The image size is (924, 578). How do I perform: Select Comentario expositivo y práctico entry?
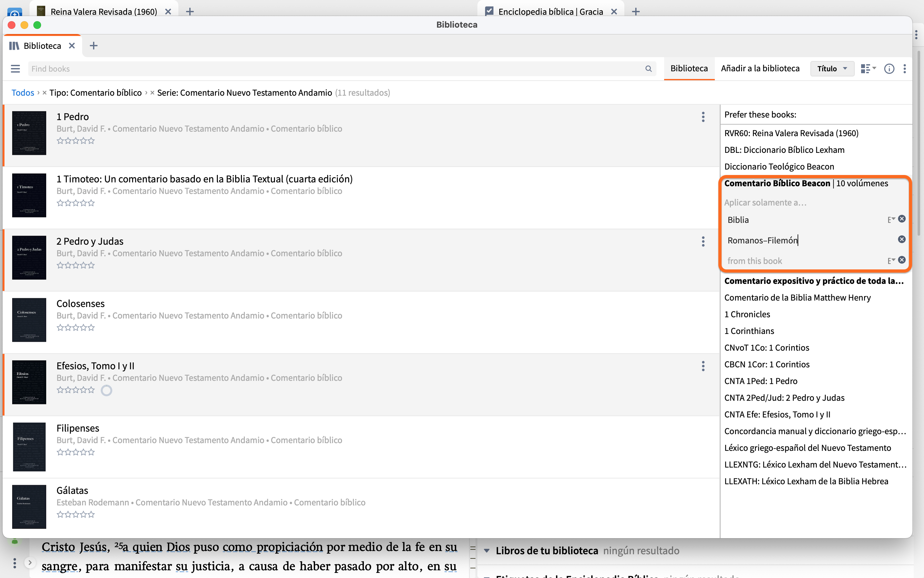point(814,281)
